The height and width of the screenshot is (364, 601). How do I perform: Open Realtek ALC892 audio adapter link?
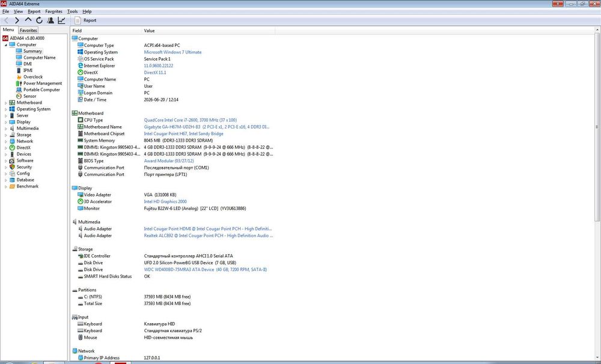click(x=208, y=235)
